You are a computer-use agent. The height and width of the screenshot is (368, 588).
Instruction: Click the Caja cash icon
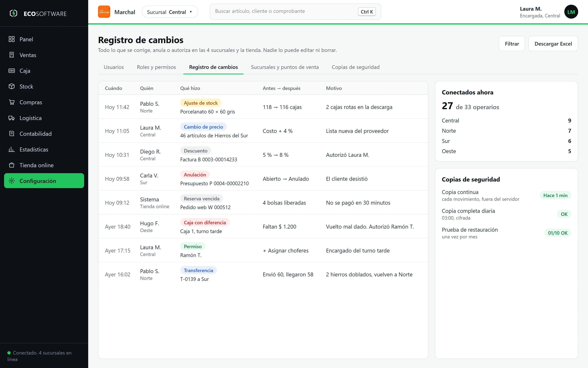12,71
